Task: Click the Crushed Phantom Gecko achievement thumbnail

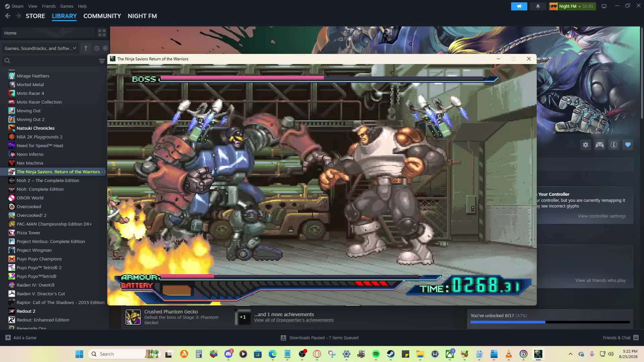Action: pyautogui.click(x=133, y=317)
